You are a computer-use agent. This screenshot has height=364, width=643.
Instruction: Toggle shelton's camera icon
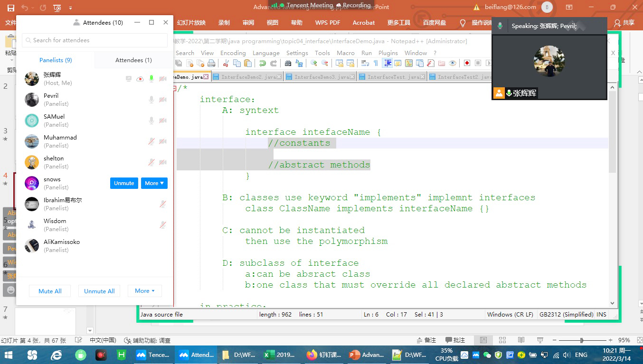pos(163,162)
